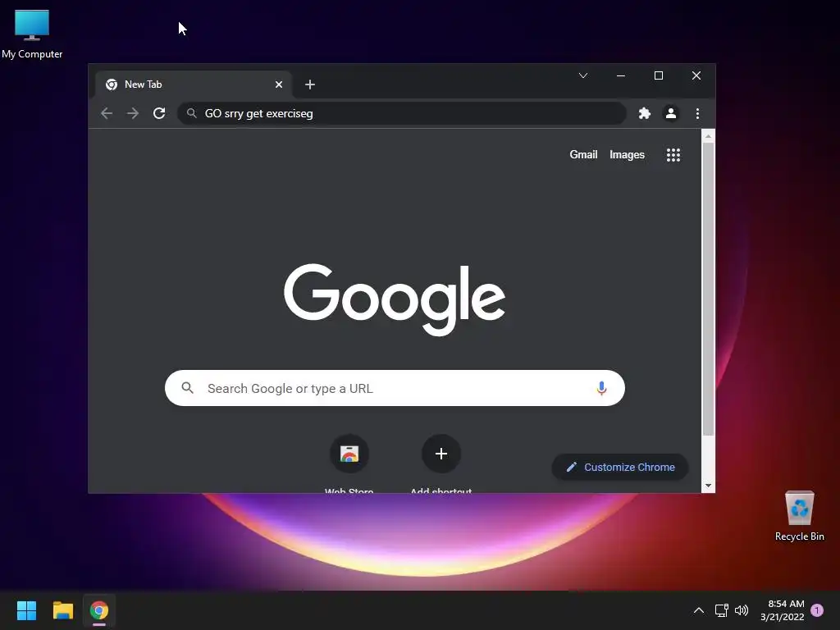Minimize the Chrome window
Viewport: 840px width, 630px height.
pos(621,75)
